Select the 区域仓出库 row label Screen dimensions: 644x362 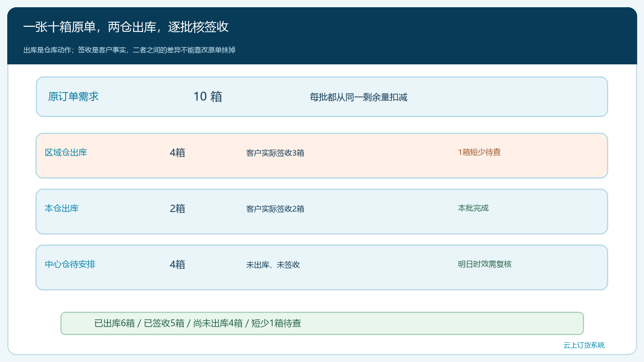coord(66,152)
